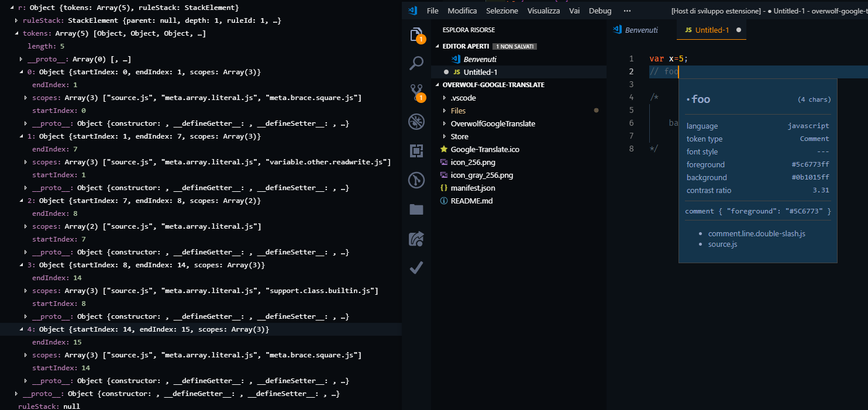The height and width of the screenshot is (410, 868).
Task: Expand the scopes array with support.class.builtin.js
Action: tap(26, 291)
